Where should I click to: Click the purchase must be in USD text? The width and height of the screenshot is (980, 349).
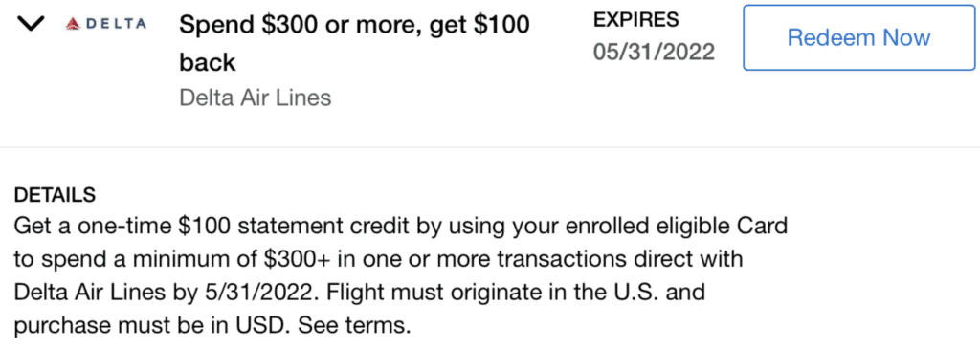[x=152, y=326]
